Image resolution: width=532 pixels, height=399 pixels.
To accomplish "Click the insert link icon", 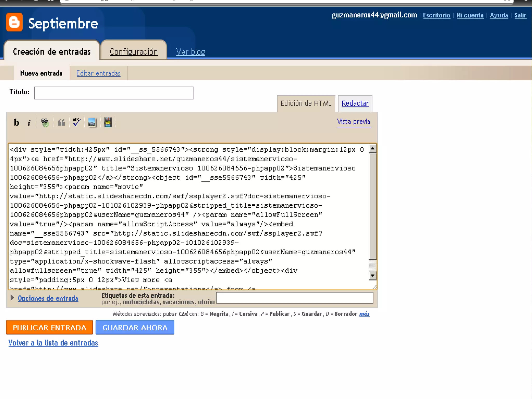I will click(x=45, y=122).
